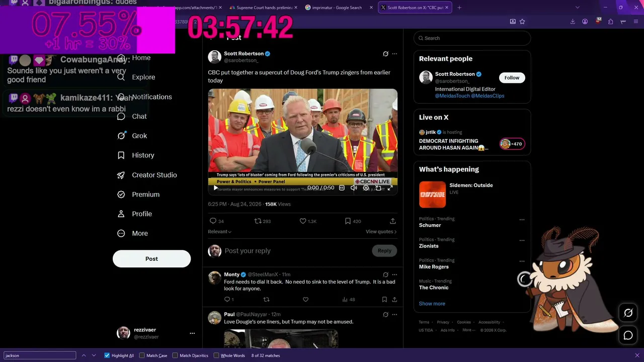Open options for Zionists trend
Image resolution: width=644 pixels, height=362 pixels.
(x=522, y=240)
